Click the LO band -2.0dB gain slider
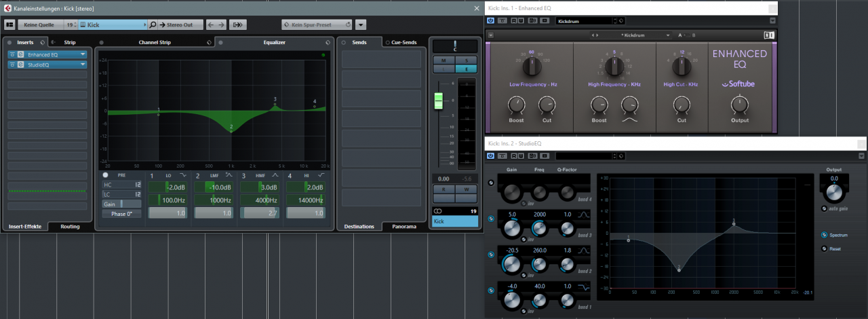 (167, 187)
